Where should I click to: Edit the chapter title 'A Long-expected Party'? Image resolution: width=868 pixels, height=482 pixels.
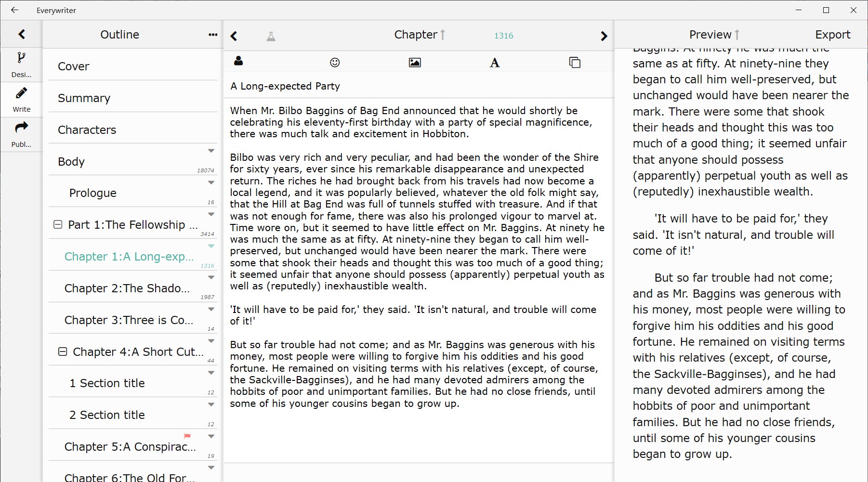pyautogui.click(x=419, y=86)
